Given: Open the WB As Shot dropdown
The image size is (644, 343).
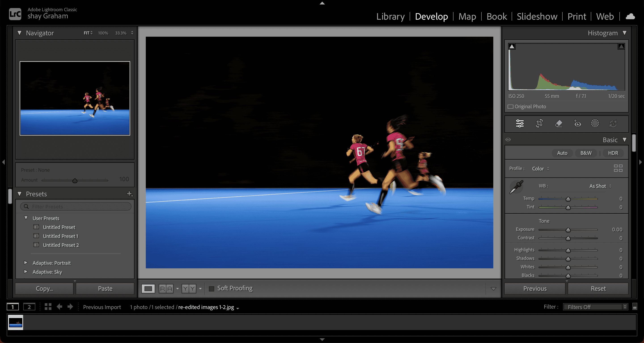Looking at the screenshot, I should point(600,186).
